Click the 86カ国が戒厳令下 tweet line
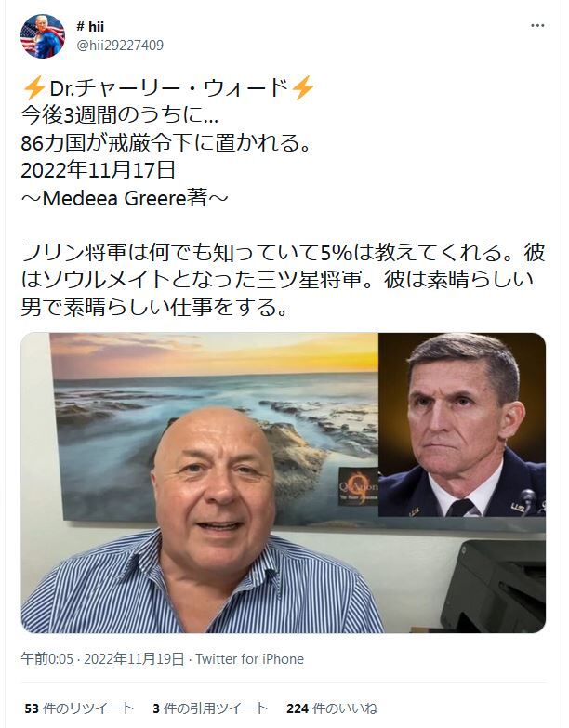569x728 pixels. coord(165,143)
